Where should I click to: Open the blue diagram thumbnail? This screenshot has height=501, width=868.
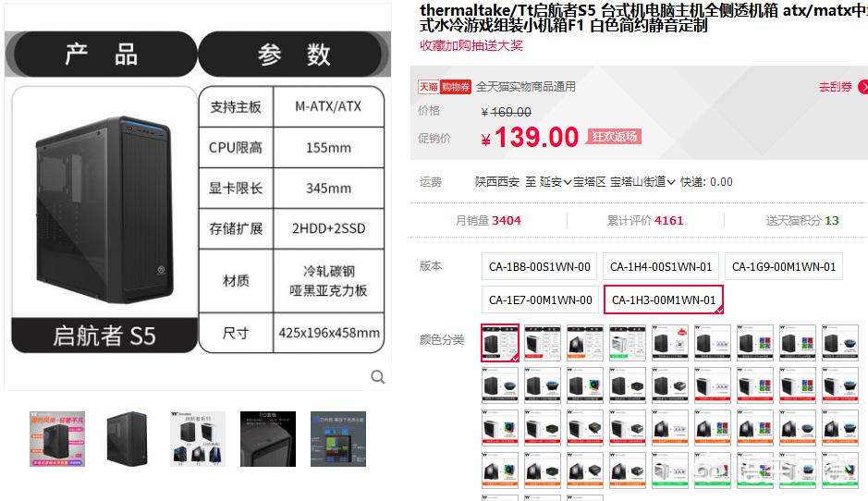[x=338, y=439]
